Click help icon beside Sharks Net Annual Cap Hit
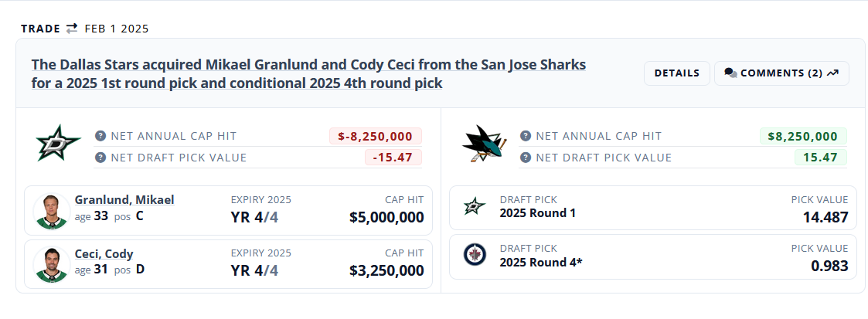The width and height of the screenshot is (868, 319). point(526,136)
